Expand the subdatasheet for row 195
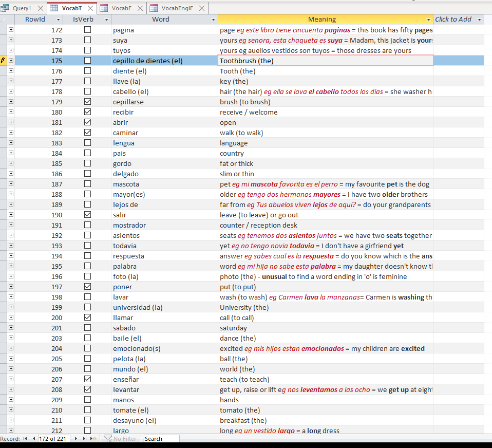 point(11,266)
